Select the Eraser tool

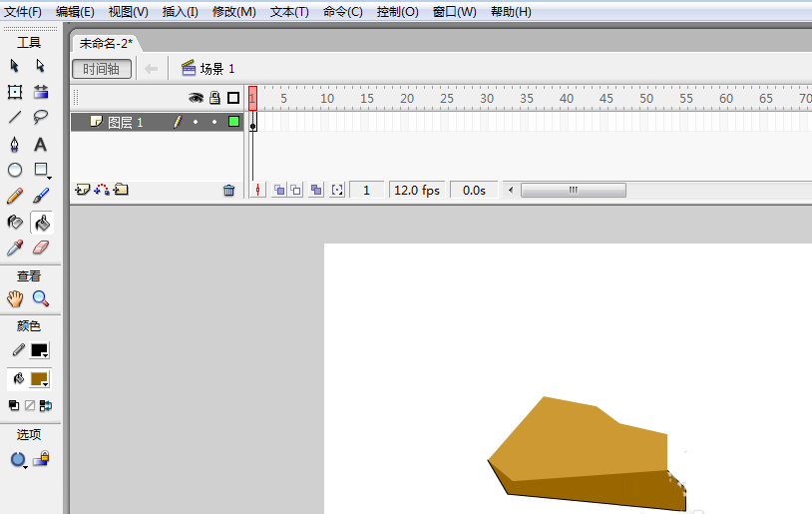[x=40, y=249]
